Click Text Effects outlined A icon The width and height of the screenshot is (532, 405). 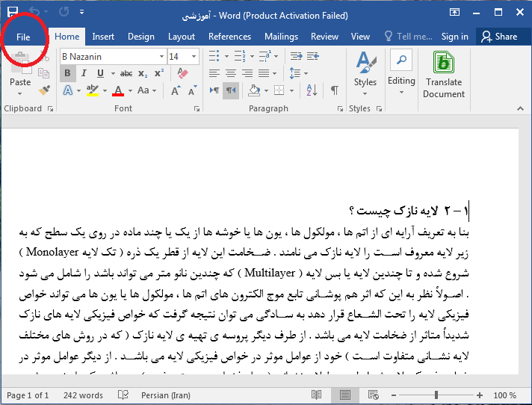68,90
